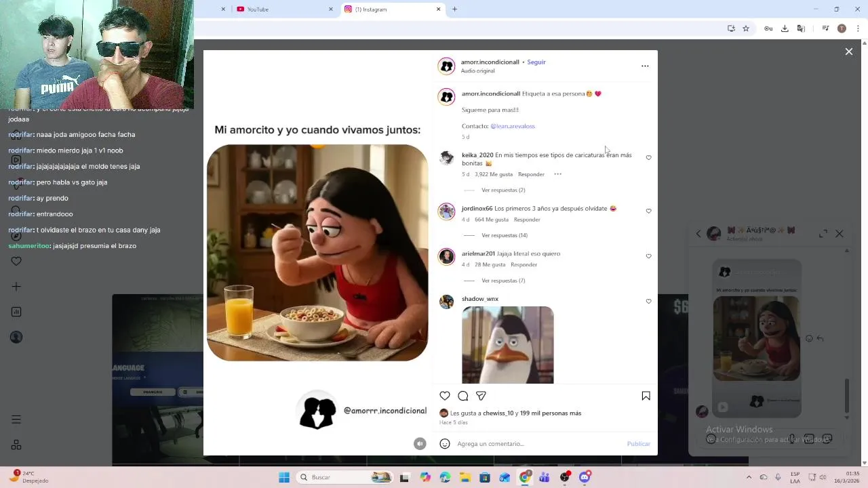Viewport: 868px width, 488px height.
Task: Open the Chrome profile avatar
Action: (x=842, y=28)
